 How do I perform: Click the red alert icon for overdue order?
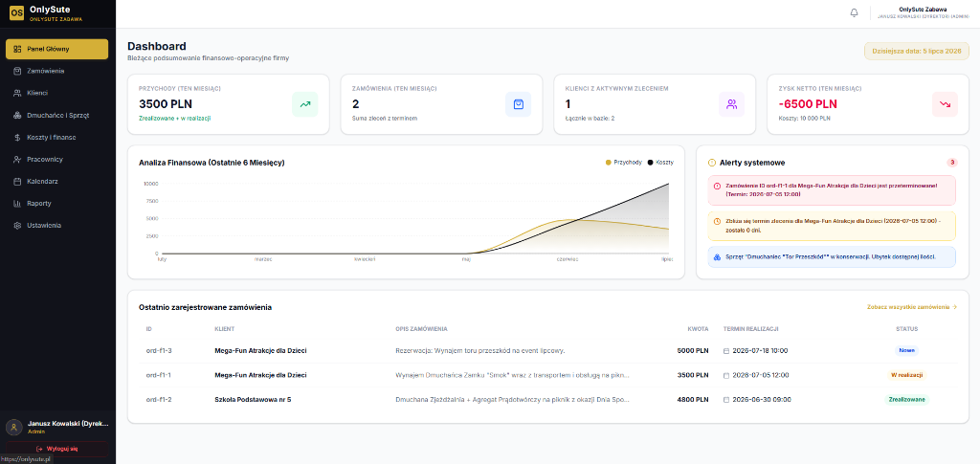coord(719,187)
